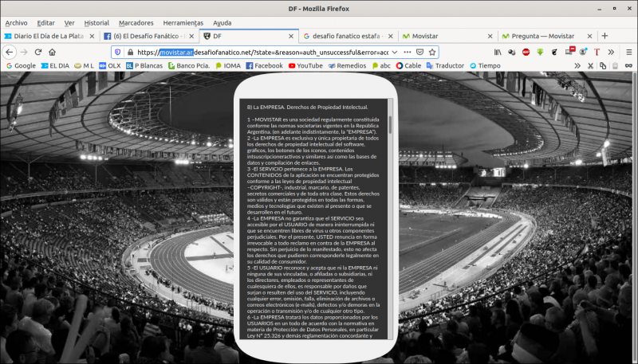Close the DF tab

point(291,36)
